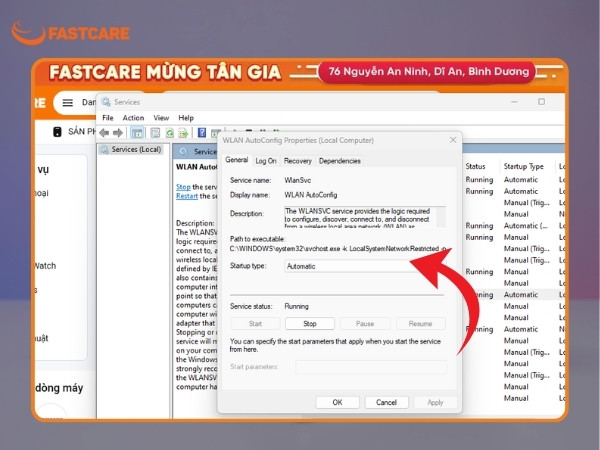600x450 pixels.
Task: Open the Startup type combo box
Action: point(365,266)
